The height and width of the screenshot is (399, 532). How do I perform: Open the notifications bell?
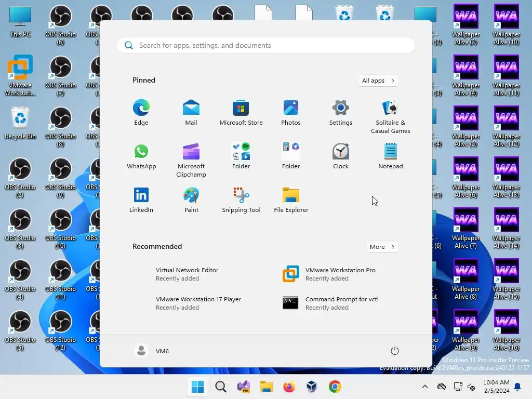pos(518,387)
